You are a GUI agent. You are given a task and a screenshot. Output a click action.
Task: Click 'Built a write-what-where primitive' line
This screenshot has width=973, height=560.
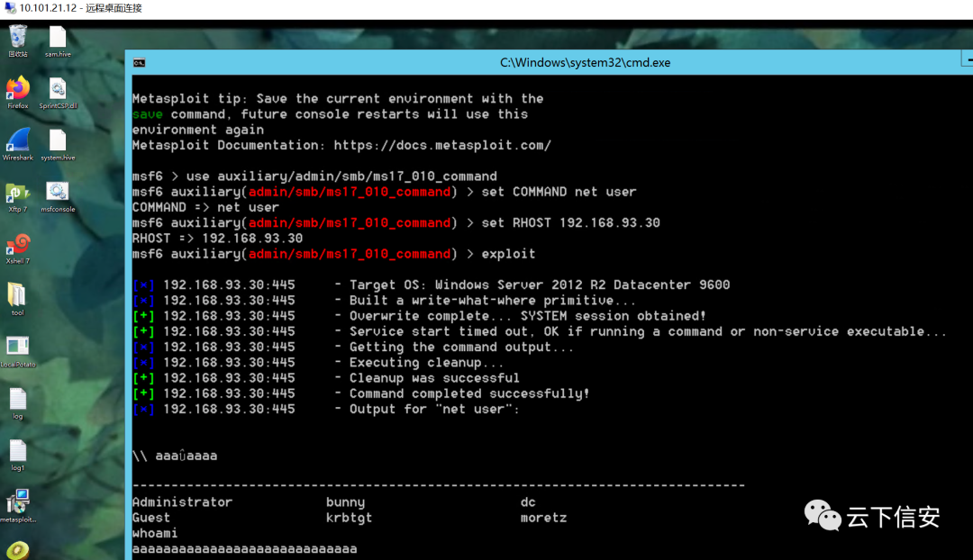(384, 300)
